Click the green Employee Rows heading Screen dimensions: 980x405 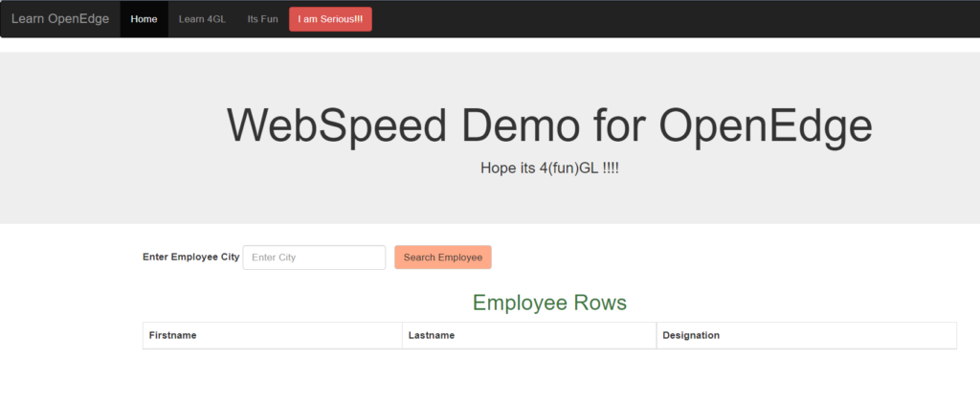point(549,303)
